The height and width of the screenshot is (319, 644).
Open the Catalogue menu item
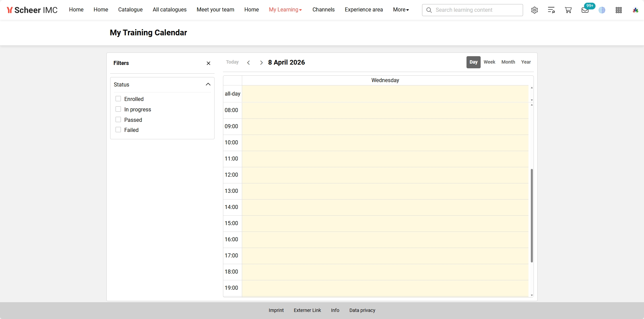pyautogui.click(x=130, y=10)
